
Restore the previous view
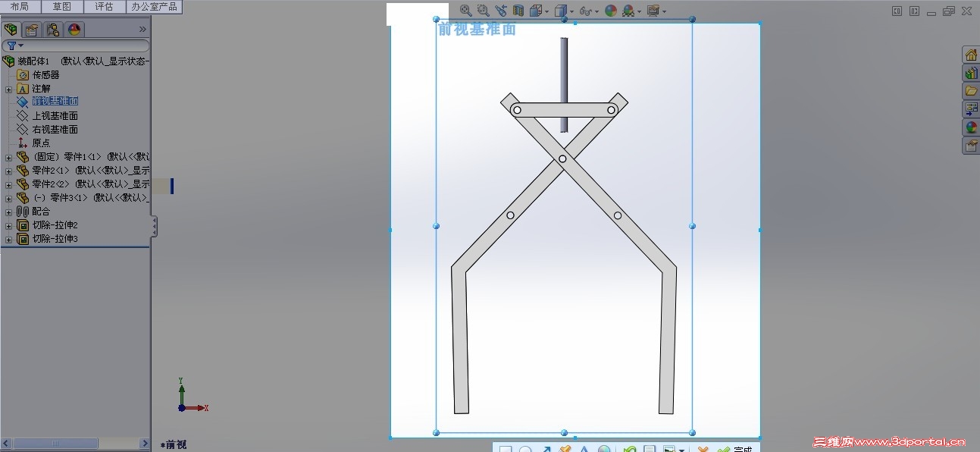[x=501, y=11]
